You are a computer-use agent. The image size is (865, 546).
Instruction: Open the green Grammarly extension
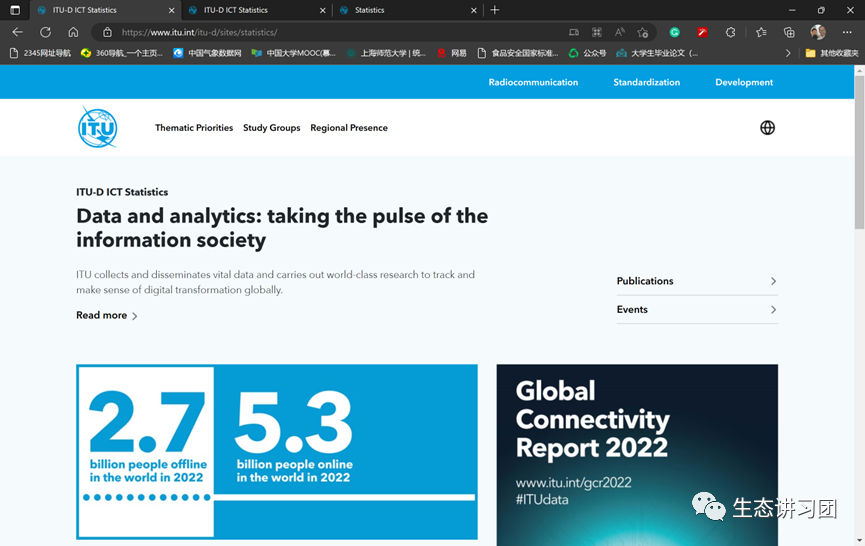pos(675,33)
